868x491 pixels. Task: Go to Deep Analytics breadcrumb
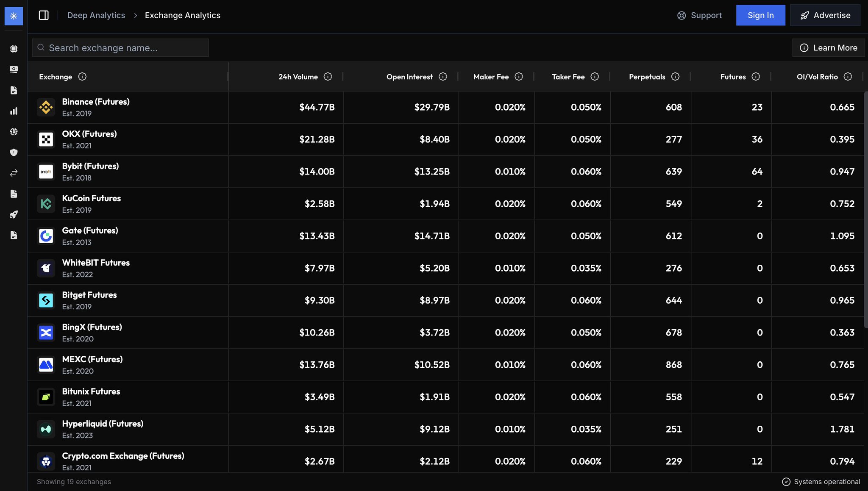(96, 15)
